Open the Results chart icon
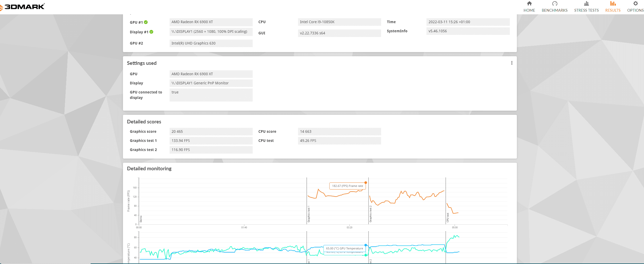This screenshot has width=644, height=264. [613, 3]
